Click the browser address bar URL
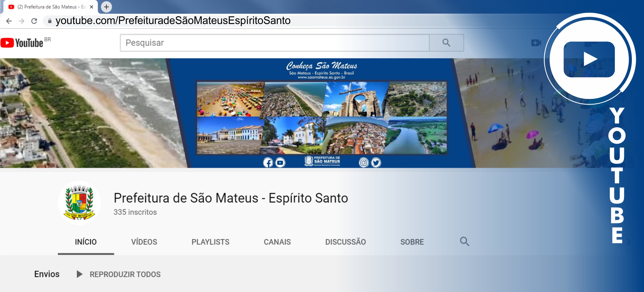Image resolution: width=644 pixels, height=292 pixels. coord(173,21)
